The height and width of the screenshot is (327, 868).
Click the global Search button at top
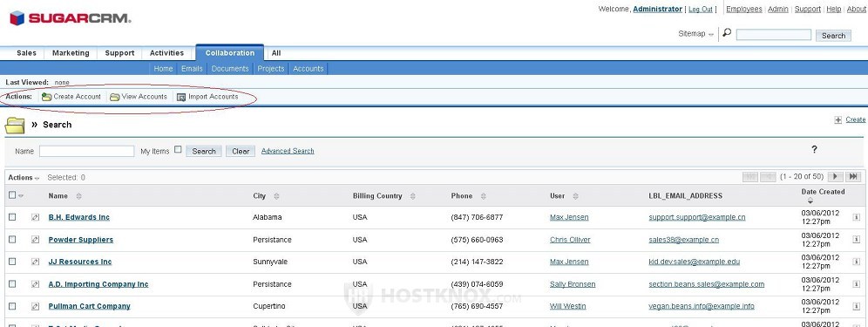[833, 36]
